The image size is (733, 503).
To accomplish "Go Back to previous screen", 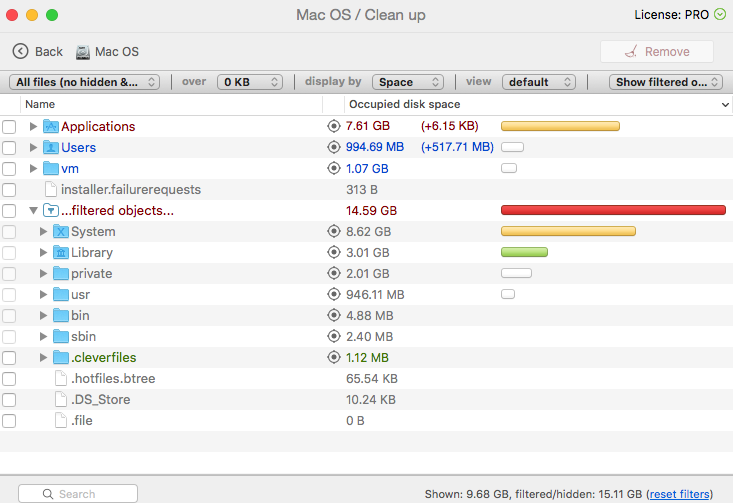I will pyautogui.click(x=37, y=51).
